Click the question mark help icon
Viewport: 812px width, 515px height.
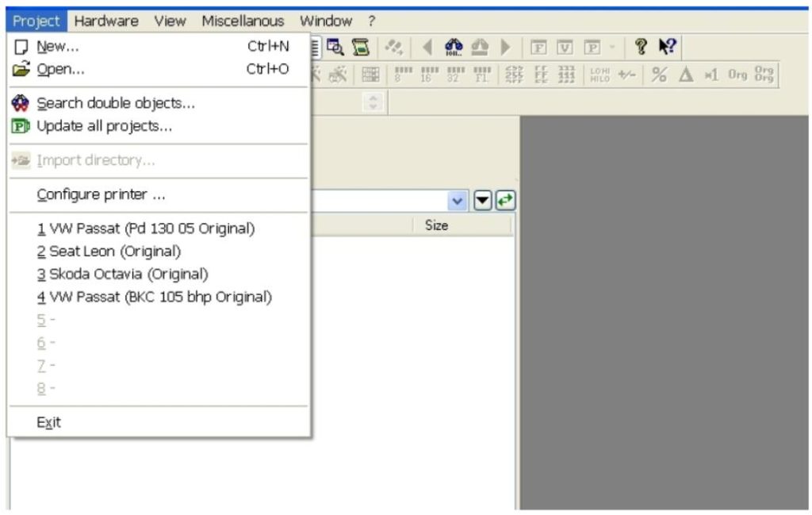640,46
